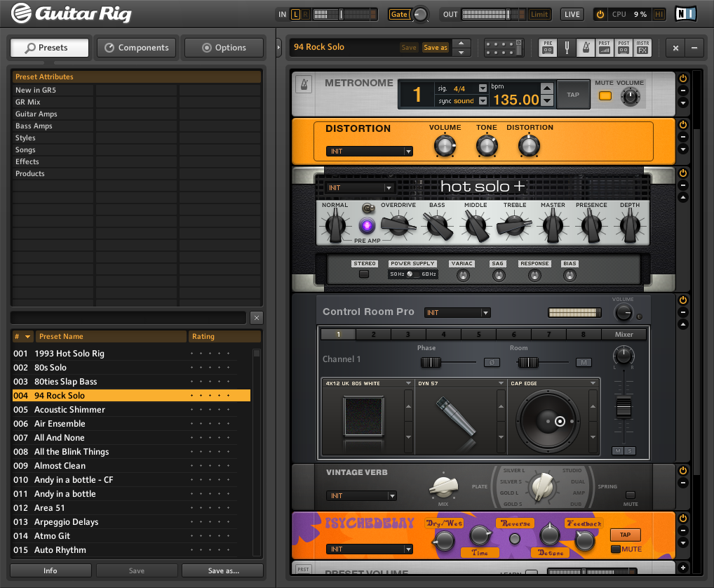Toggle the Psychedelay MUTE checkbox
The height and width of the screenshot is (588, 714).
tap(616, 549)
